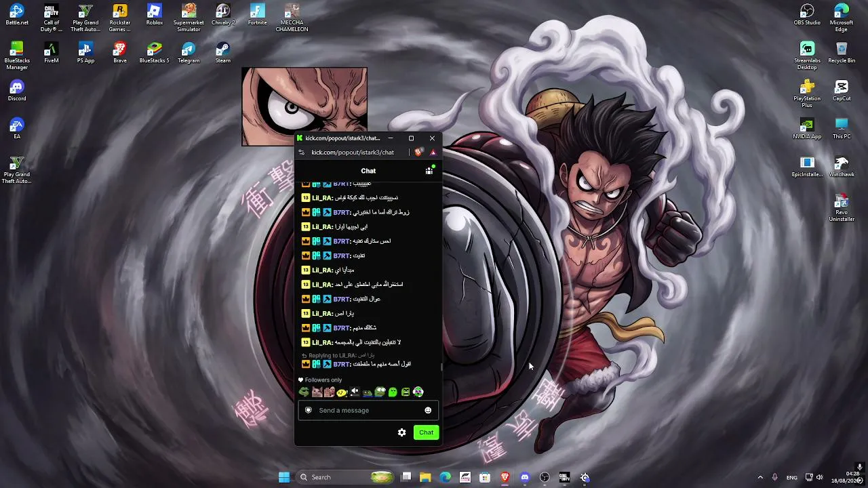Select the Discord desktop shortcut
868x488 pixels.
17,91
